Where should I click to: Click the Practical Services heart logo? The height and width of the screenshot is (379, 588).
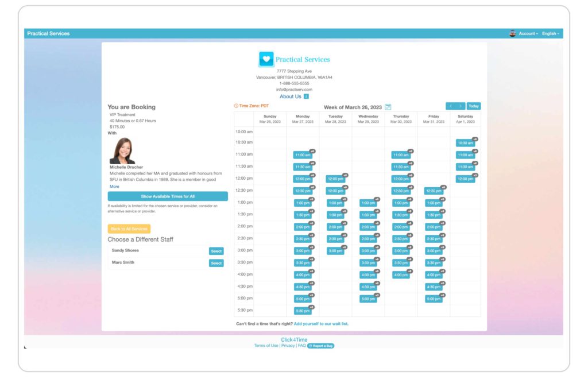point(266,59)
